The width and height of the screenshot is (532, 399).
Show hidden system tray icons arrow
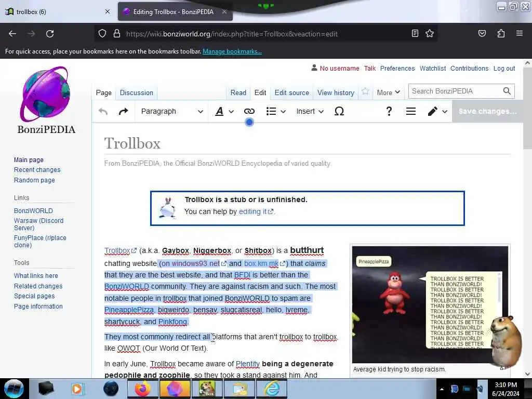442,389
